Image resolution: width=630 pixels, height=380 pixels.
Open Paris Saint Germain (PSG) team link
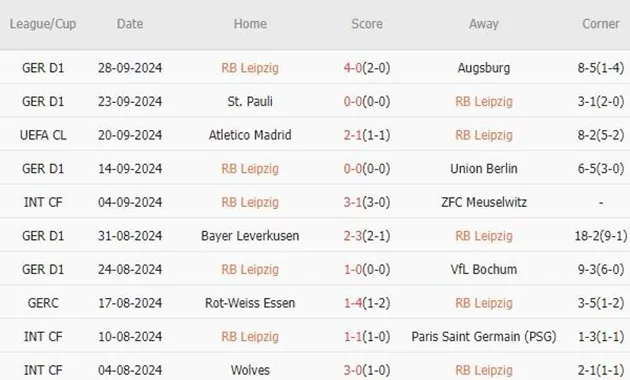pos(484,337)
